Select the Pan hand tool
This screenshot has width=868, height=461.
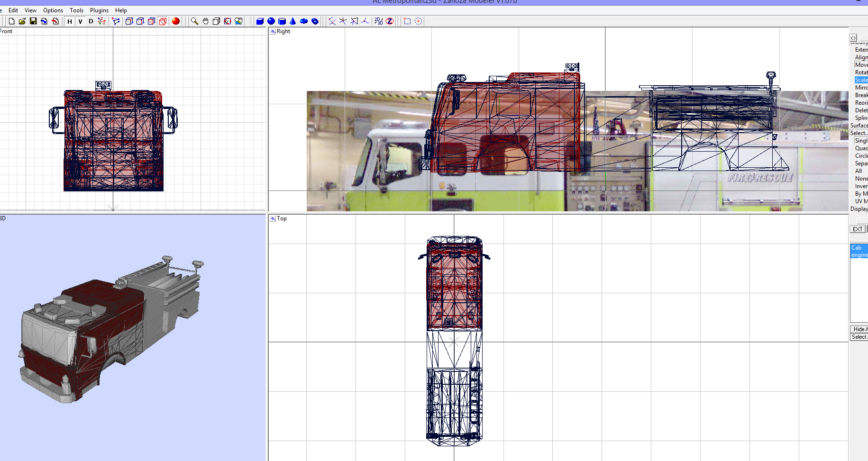(206, 21)
